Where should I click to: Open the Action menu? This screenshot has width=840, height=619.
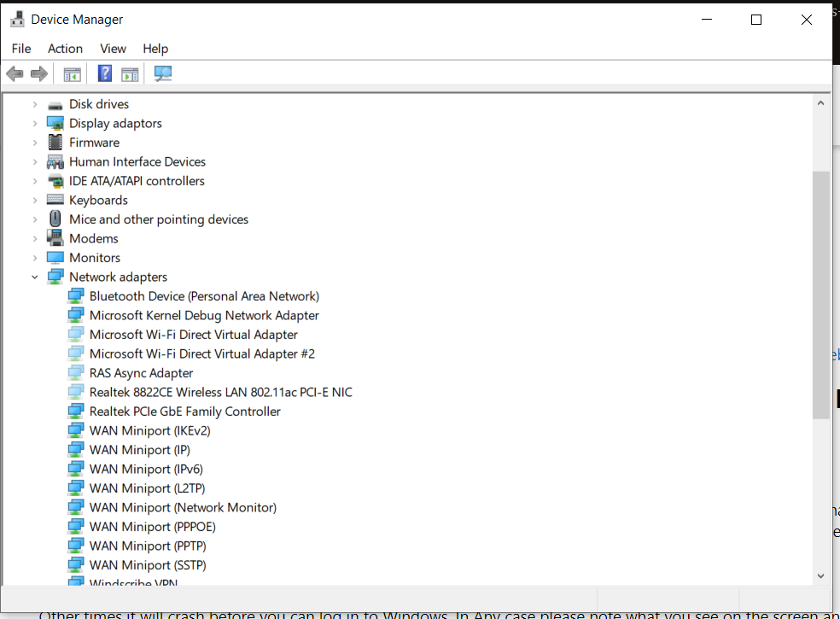[x=65, y=49]
